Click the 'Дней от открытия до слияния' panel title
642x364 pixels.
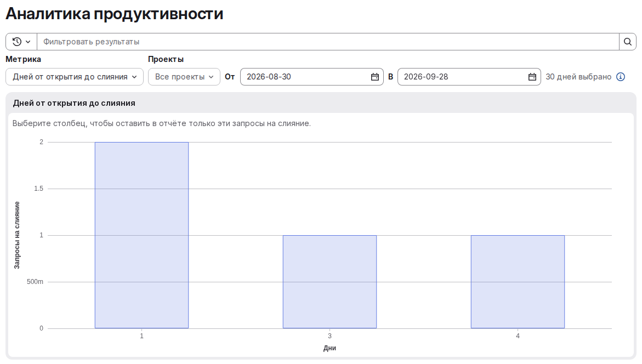pyautogui.click(x=74, y=103)
